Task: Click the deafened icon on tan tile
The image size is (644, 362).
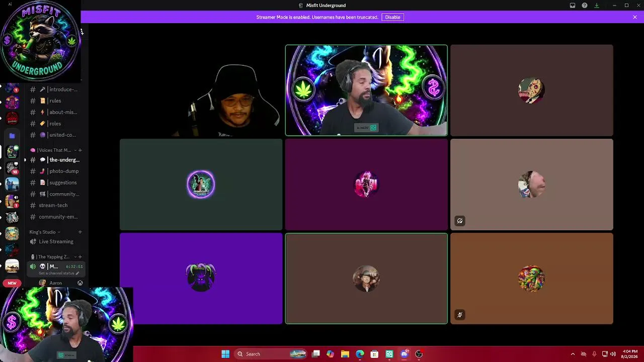Action: (460, 221)
